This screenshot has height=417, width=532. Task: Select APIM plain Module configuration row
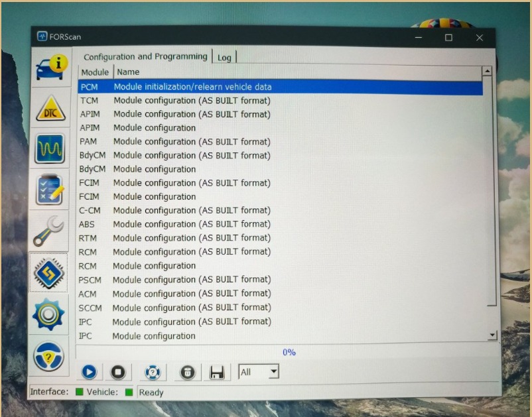tap(280, 128)
